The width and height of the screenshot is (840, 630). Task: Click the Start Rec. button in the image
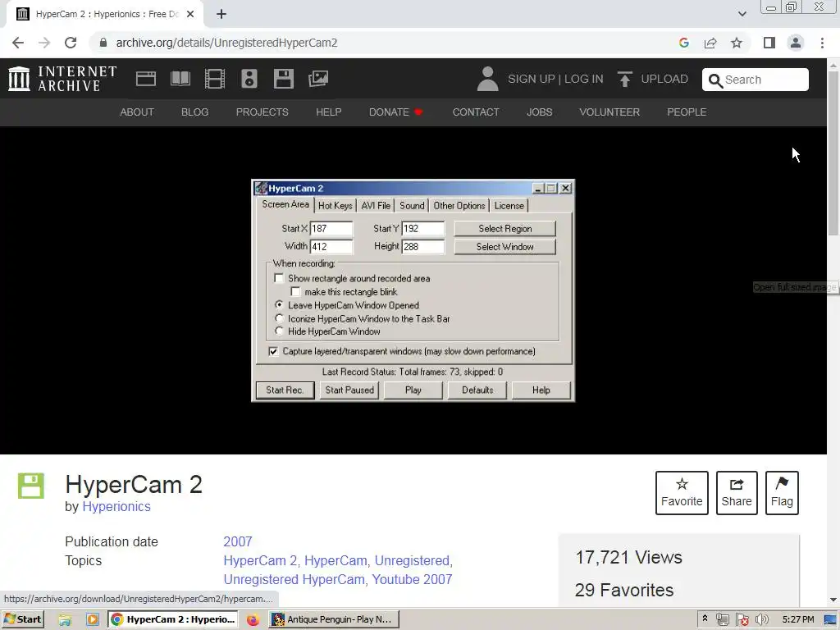coord(285,390)
